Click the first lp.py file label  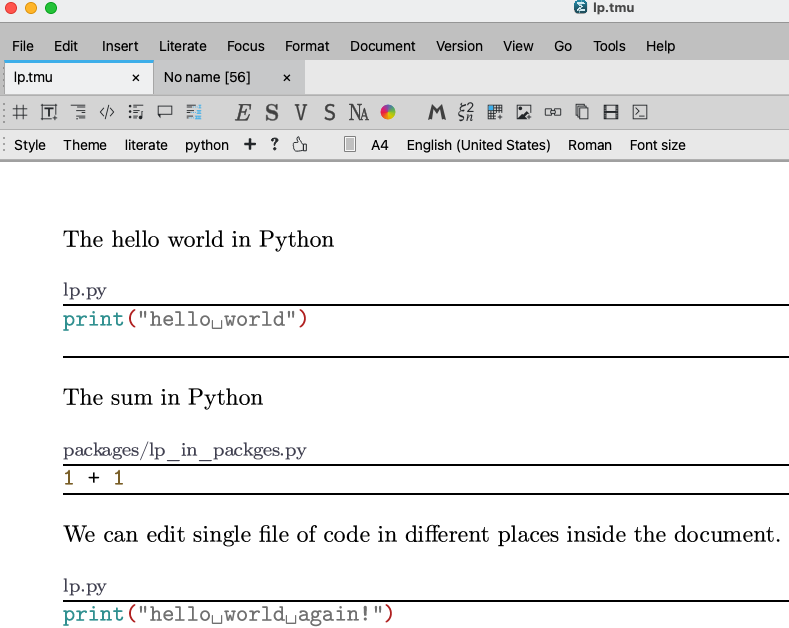(x=85, y=290)
